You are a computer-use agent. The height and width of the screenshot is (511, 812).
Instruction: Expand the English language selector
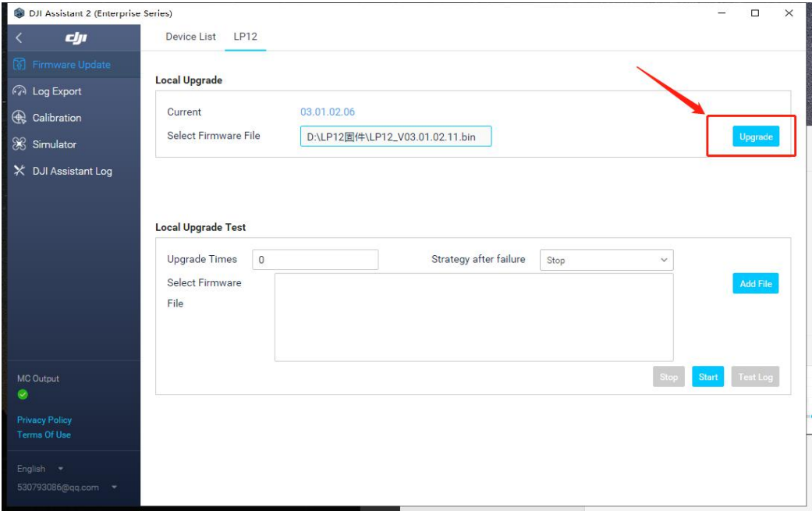coord(40,469)
